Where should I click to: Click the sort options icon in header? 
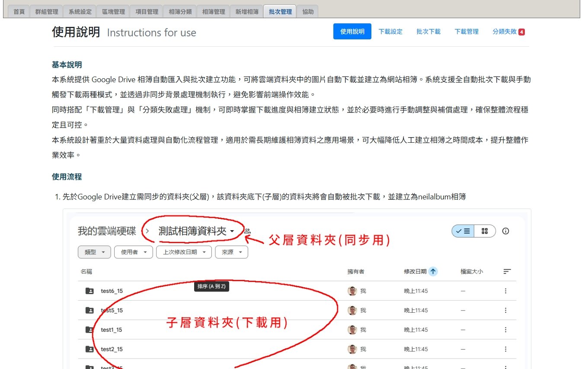(x=507, y=271)
